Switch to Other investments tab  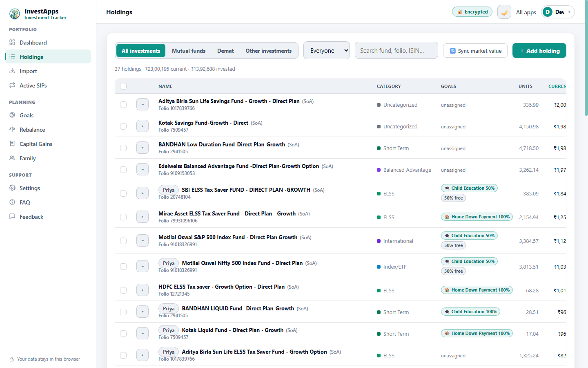coord(269,51)
